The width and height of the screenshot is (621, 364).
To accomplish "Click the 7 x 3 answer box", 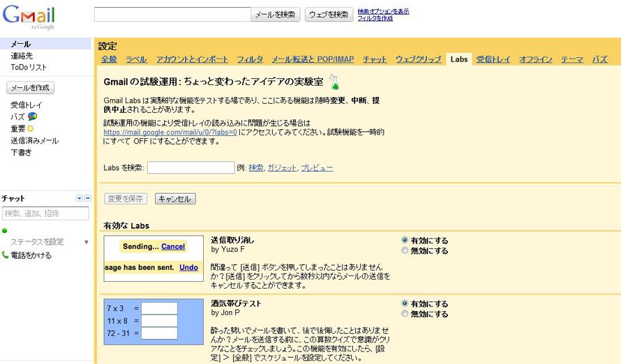I will (159, 308).
